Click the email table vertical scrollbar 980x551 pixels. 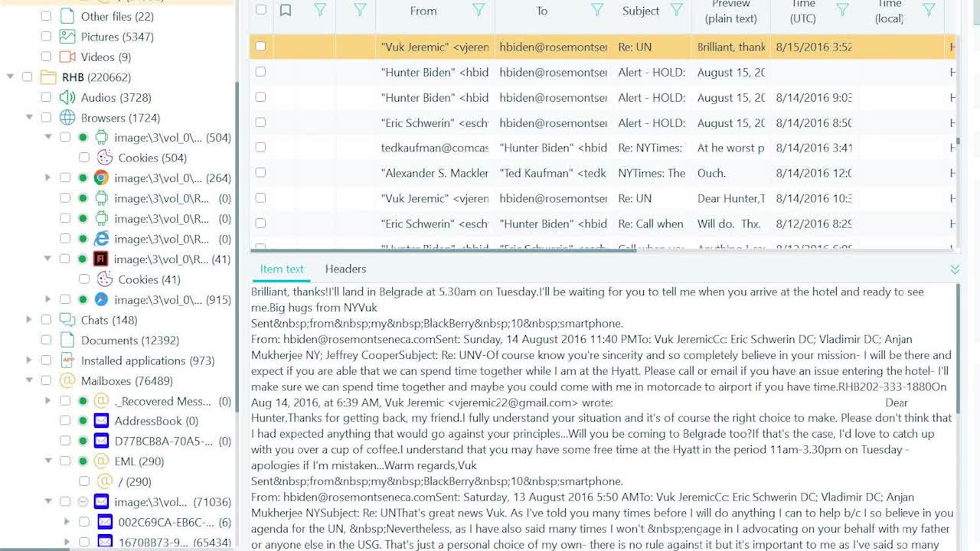click(958, 142)
